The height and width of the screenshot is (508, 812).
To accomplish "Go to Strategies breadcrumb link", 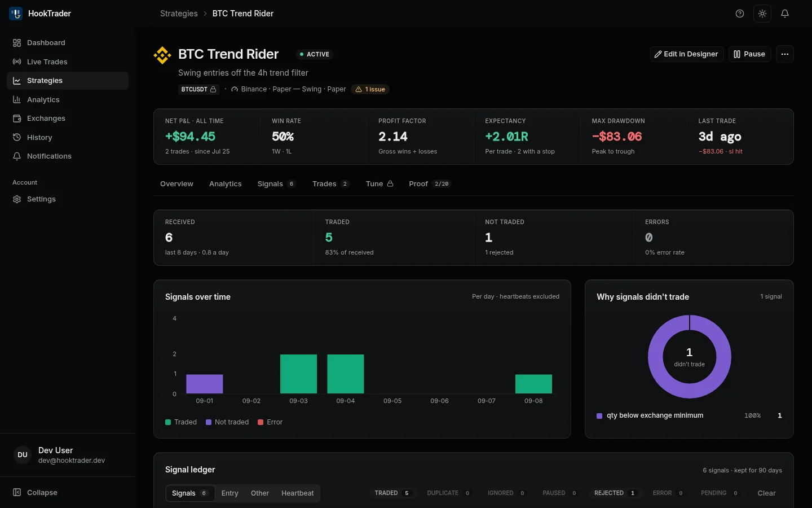I will [x=179, y=14].
